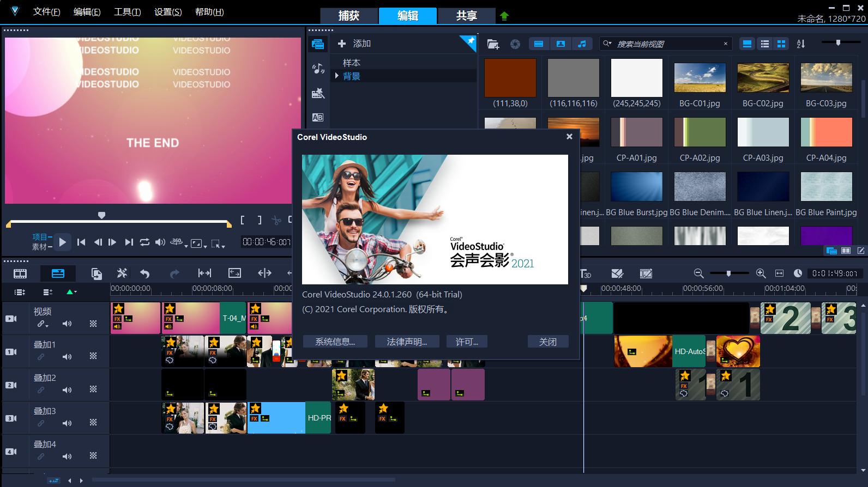This screenshot has width=868, height=487.
Task: Click the copy/replace media toolbar icon
Action: (97, 273)
